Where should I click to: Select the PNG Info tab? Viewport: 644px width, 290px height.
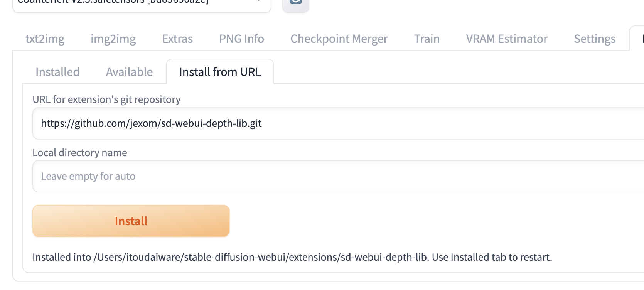241,39
